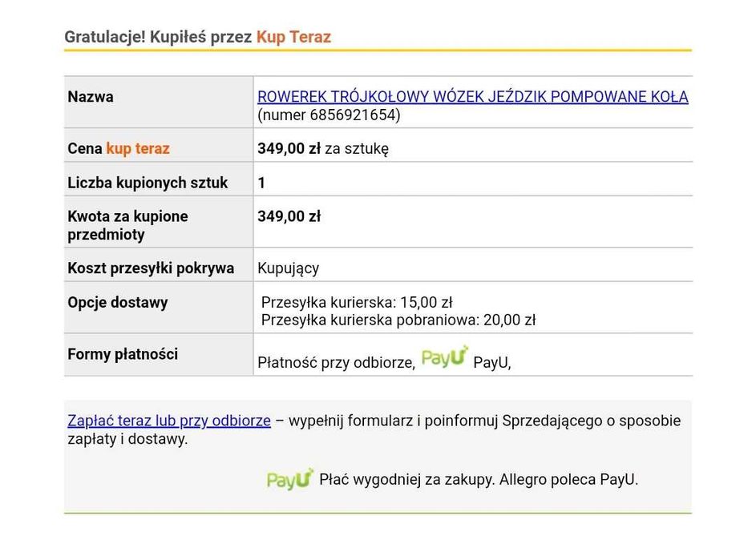Click the 349,00 zł per-item price

(289, 148)
